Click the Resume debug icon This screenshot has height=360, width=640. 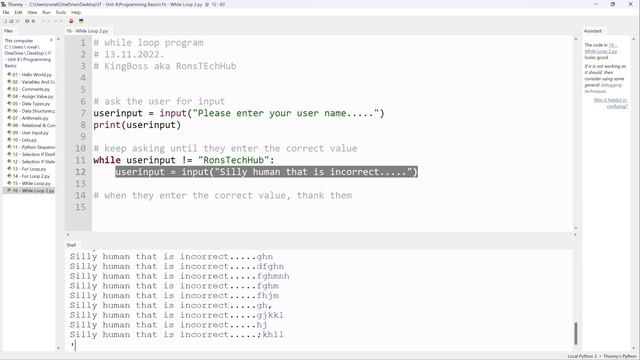[61, 21]
